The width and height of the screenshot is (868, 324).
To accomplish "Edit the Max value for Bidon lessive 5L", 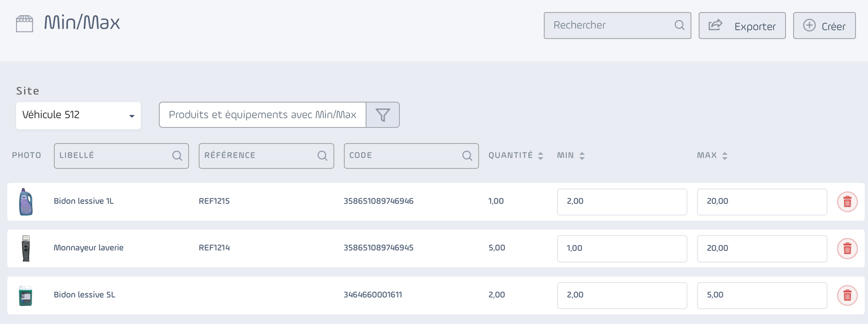I will click(762, 295).
